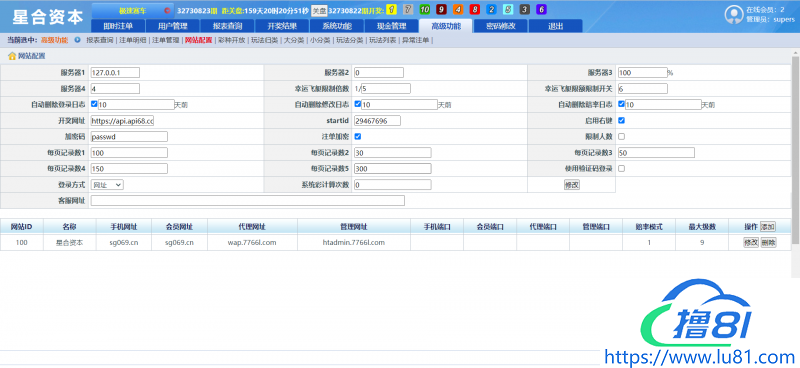Open the 极速赛车 lottery selector
Screen dimensions: 800x368
click(x=133, y=10)
